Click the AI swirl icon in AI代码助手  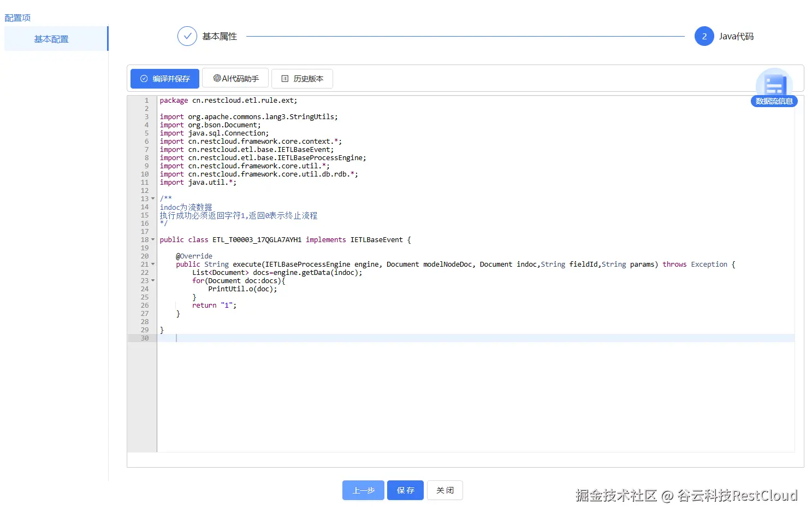(217, 78)
